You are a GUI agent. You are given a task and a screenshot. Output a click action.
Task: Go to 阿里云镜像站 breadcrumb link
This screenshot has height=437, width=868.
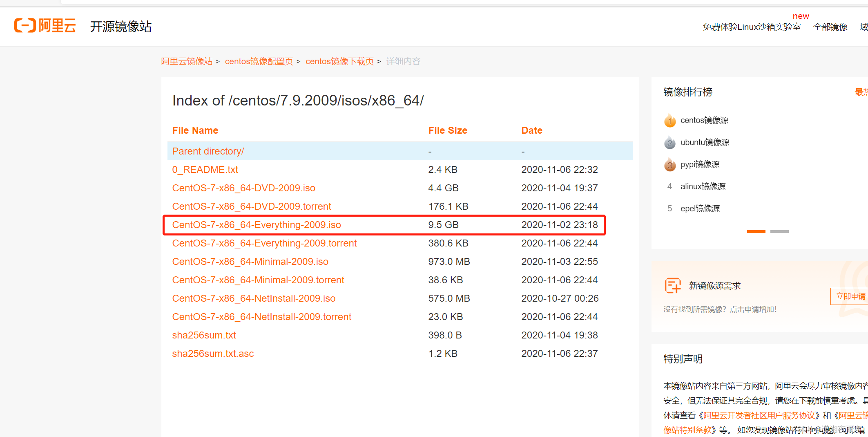coord(187,61)
